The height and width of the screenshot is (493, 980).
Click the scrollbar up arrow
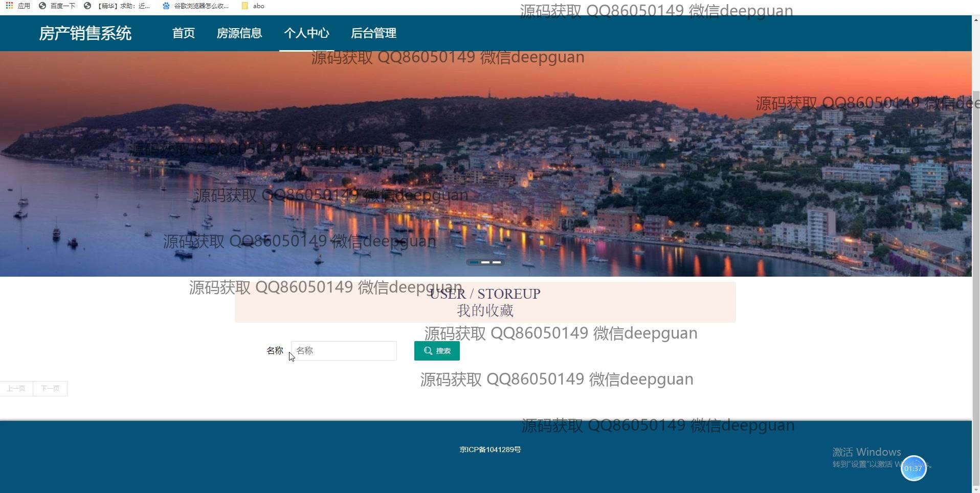976,20
